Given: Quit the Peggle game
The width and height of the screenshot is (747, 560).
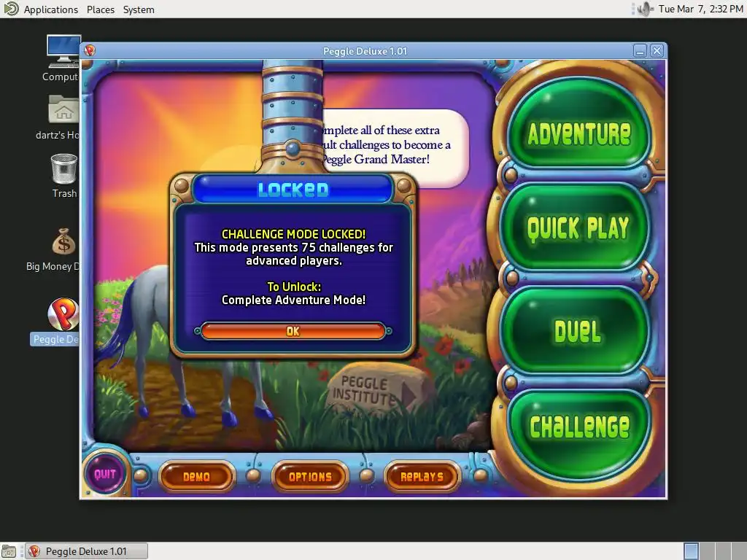Looking at the screenshot, I should point(105,474).
